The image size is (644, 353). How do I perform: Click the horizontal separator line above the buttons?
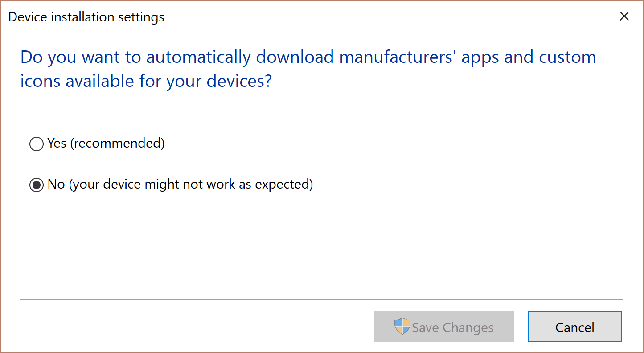(321, 300)
